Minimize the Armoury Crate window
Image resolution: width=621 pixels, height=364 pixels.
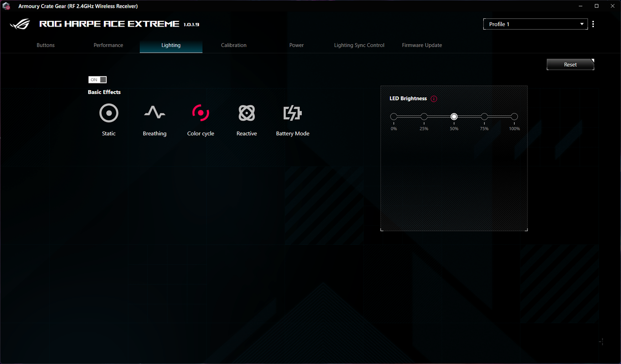point(581,6)
